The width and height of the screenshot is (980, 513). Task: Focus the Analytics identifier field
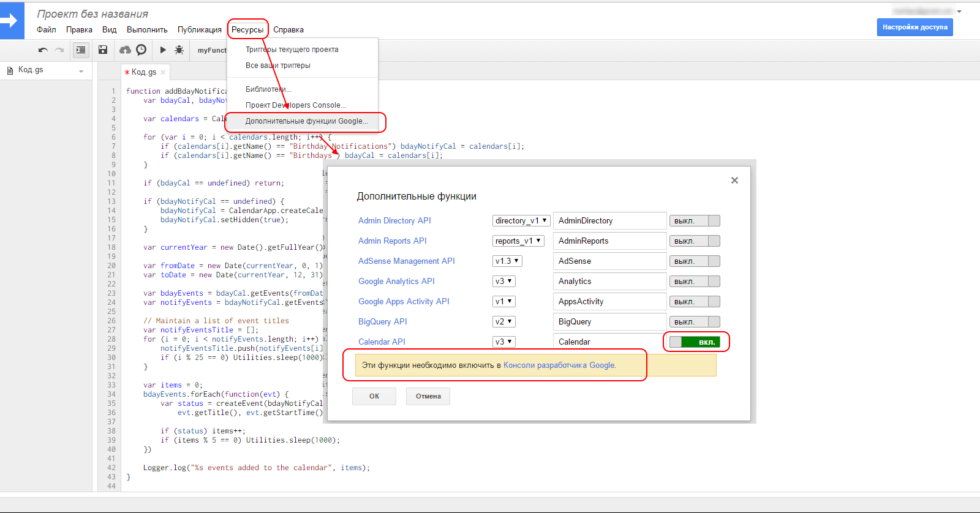[x=609, y=281]
